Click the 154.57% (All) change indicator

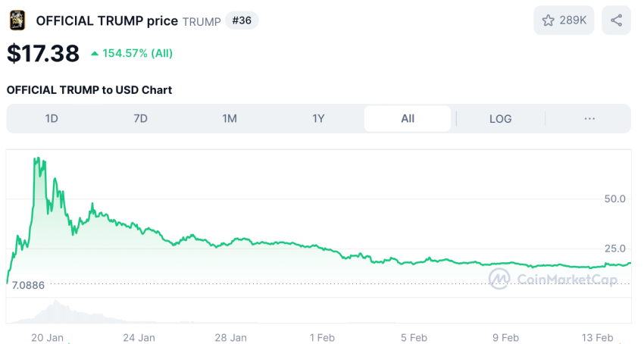pyautogui.click(x=132, y=54)
